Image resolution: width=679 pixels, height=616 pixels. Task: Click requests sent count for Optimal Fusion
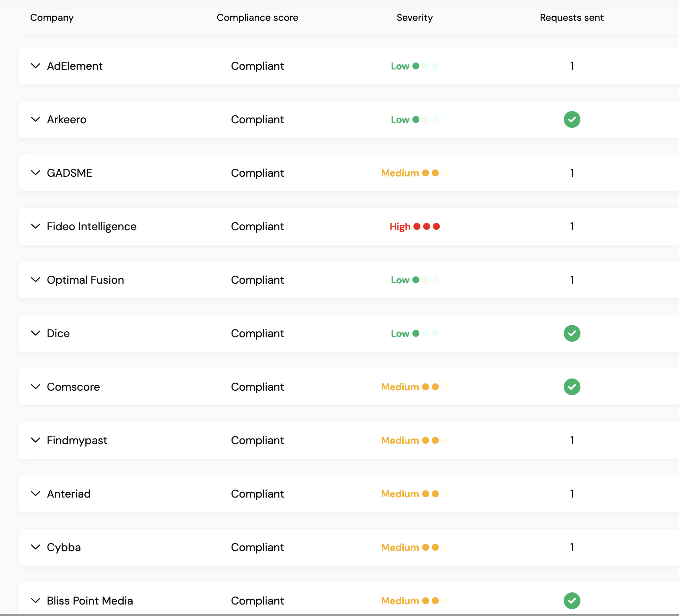572,280
